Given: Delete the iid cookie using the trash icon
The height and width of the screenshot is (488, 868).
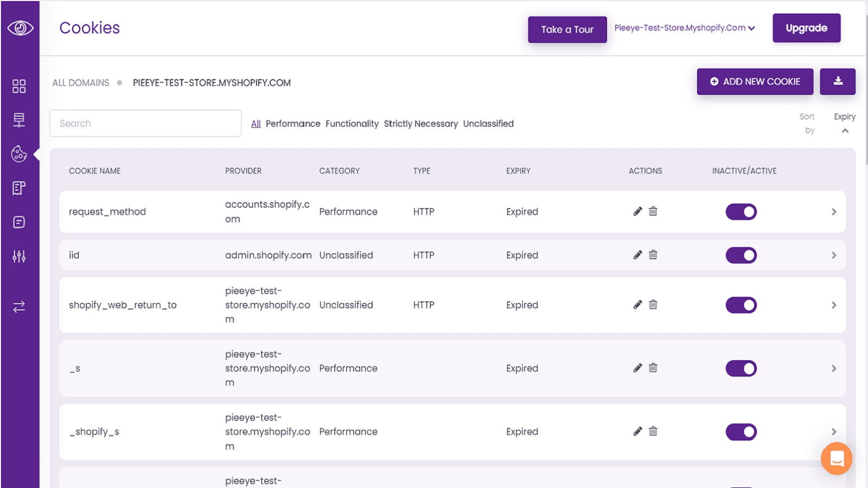Looking at the screenshot, I should click(653, 255).
